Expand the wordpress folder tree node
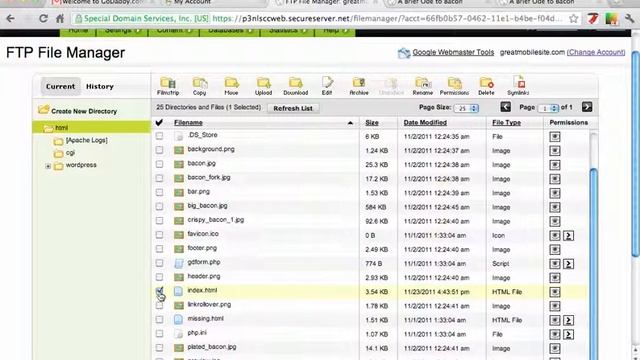 tap(48, 166)
